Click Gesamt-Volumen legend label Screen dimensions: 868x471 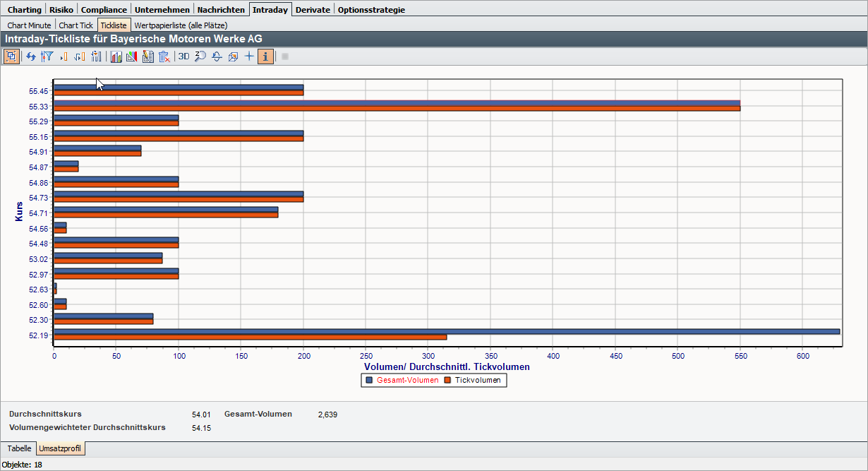click(x=407, y=380)
